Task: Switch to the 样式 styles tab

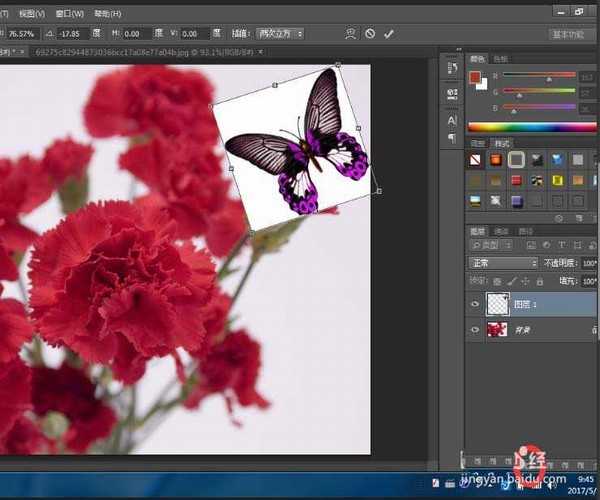Action: tap(502, 144)
